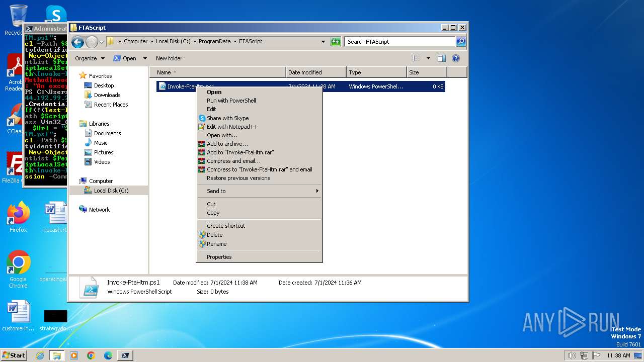Viewport: 644px width, 362px height.
Task: Toggle the preview pane icon
Action: pos(441,58)
